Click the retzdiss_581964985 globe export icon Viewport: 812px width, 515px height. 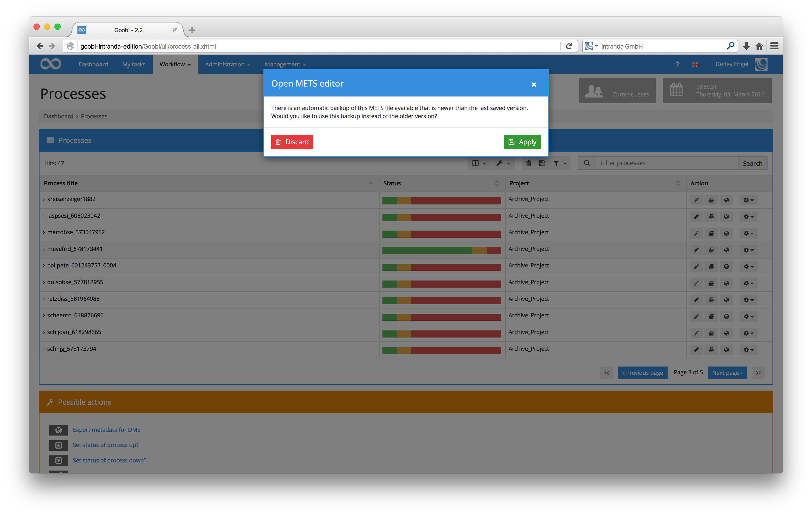(x=726, y=300)
